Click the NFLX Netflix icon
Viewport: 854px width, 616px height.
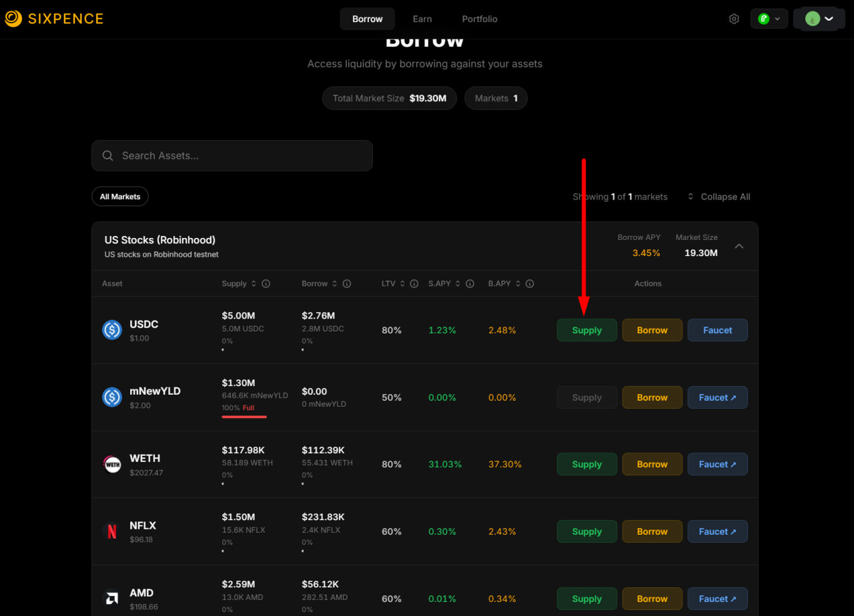pos(112,531)
